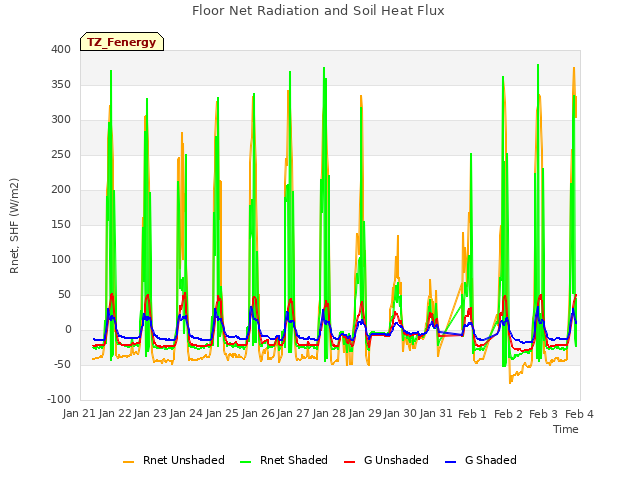Click the blue G Shaded legend swatch

(450, 462)
